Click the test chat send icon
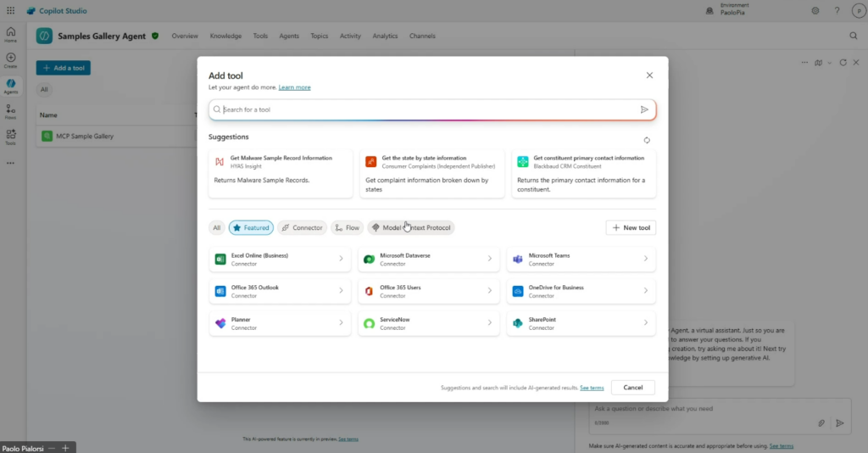 (x=840, y=423)
